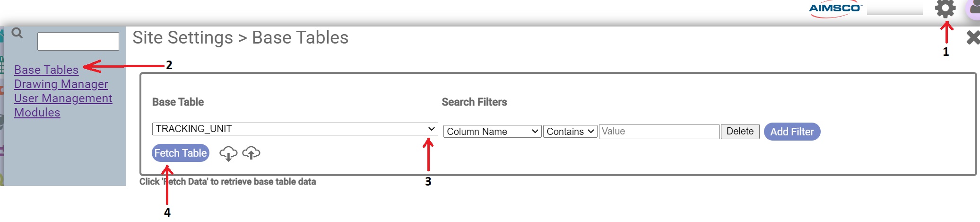Viewport: 980px width, 222px height.
Task: Expand the TRACKING_UNIT base table dropdown
Action: point(295,129)
